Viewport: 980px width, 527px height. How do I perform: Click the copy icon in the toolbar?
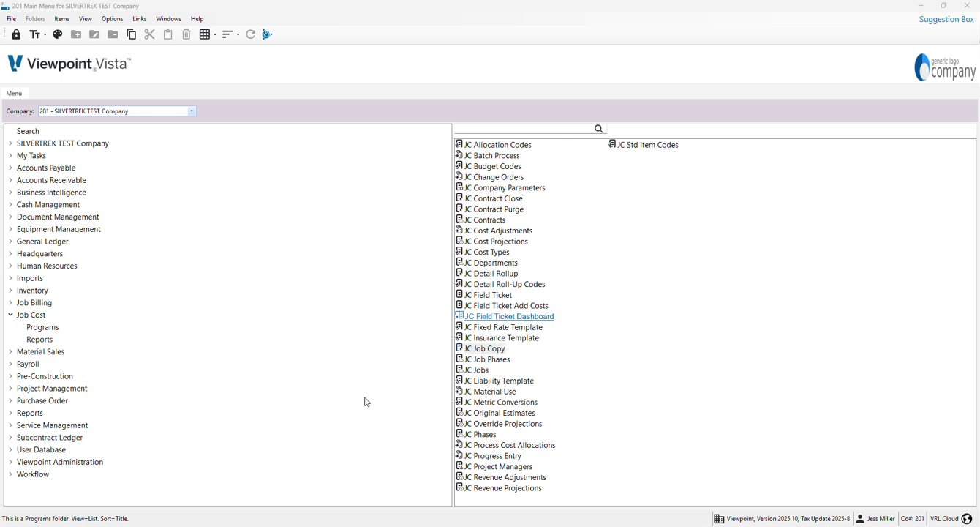tap(132, 34)
